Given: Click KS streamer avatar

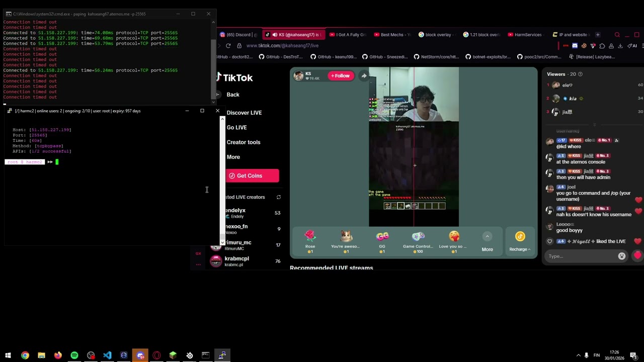Looking at the screenshot, I should point(298,76).
